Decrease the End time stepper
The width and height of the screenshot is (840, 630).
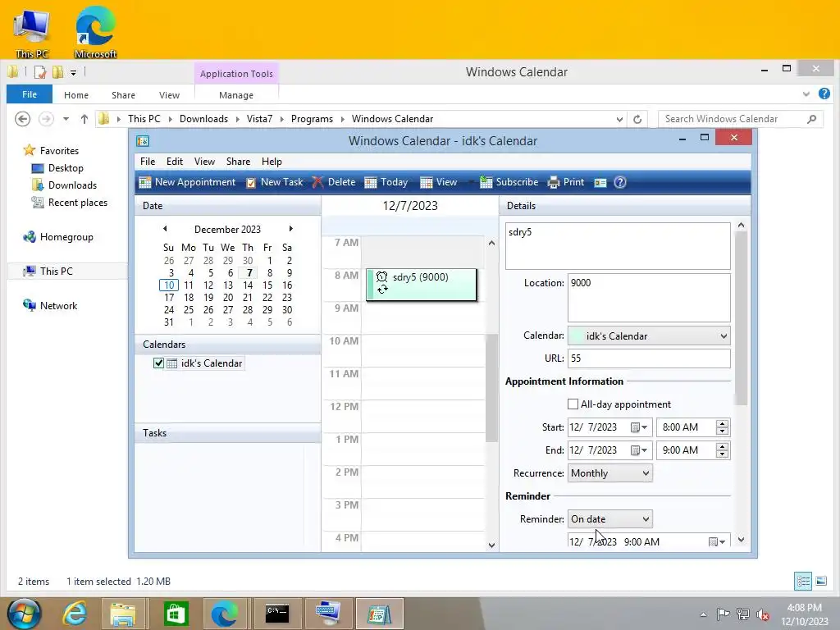[722, 454]
